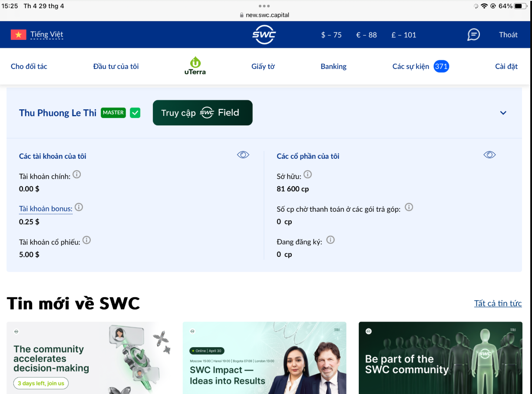
Task: Click the 0.00 $ main account balance
Action: (x=29, y=189)
